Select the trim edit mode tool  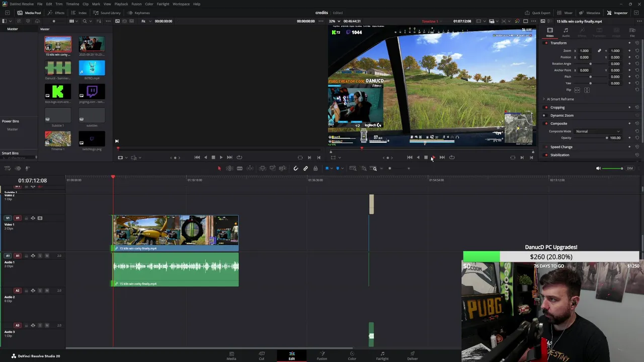(229, 168)
